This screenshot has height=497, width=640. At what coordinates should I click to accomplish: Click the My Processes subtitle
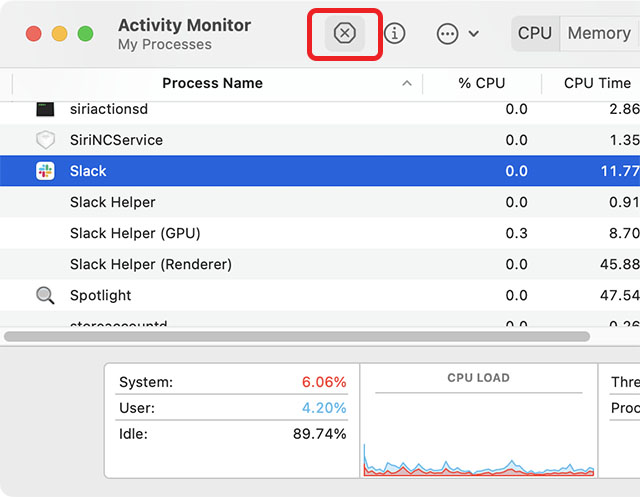(165, 44)
